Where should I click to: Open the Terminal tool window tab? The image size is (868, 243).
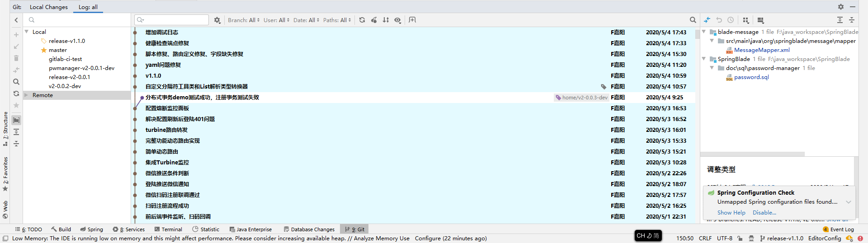[168, 229]
